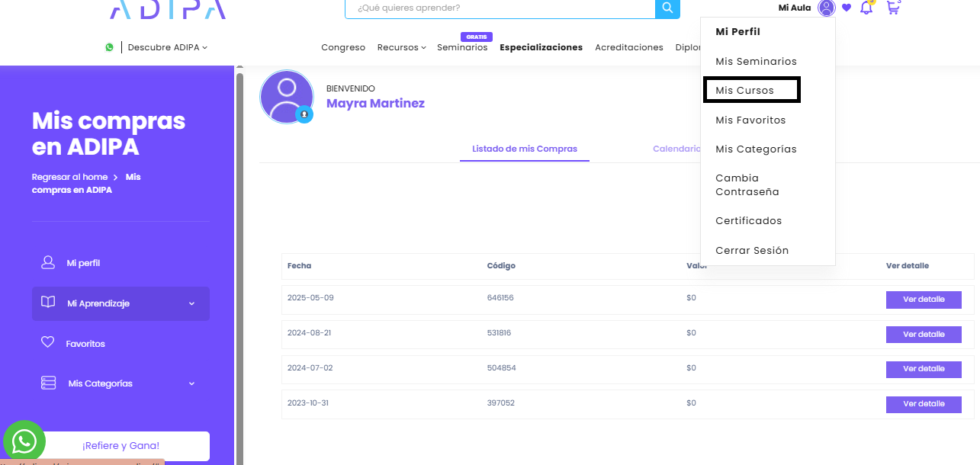The image size is (980, 465).
Task: Go to Acreditaciones in the navigation bar
Action: point(629,47)
